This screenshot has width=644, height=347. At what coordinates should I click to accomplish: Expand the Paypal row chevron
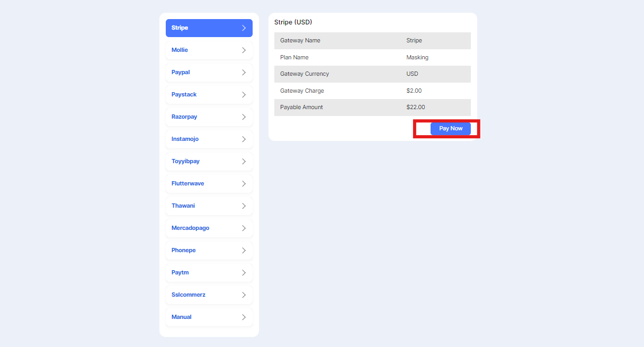pyautogui.click(x=244, y=73)
